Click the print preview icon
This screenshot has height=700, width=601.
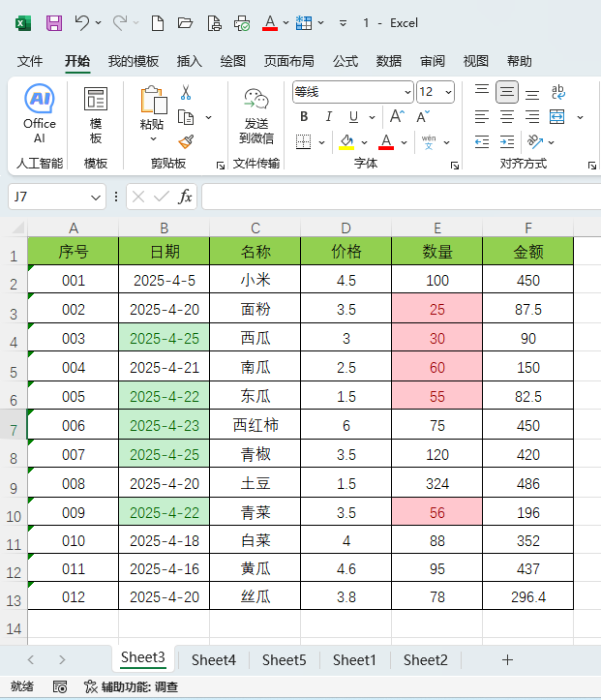click(x=214, y=23)
